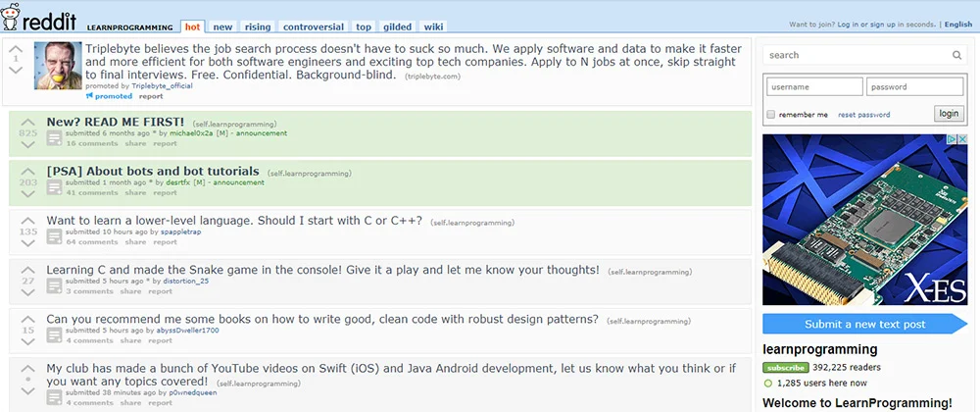Share the Snake game post

click(x=130, y=291)
